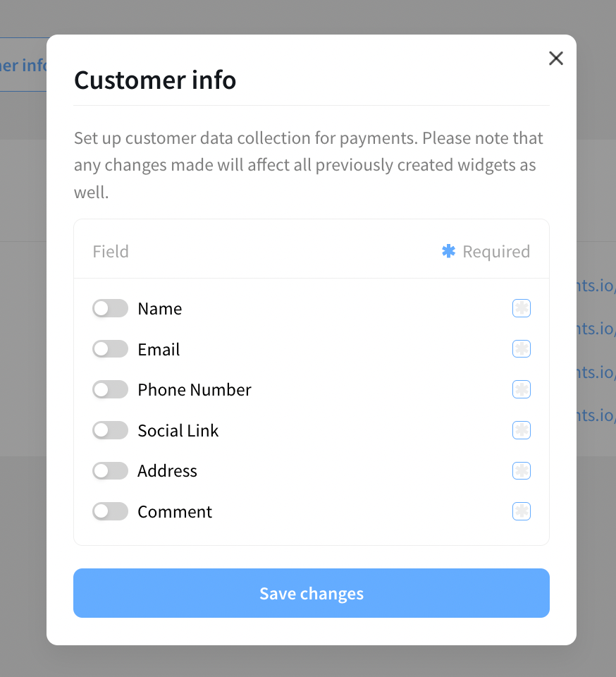The width and height of the screenshot is (616, 677).
Task: Click the Social Link required asterisk icon
Action: [521, 430]
